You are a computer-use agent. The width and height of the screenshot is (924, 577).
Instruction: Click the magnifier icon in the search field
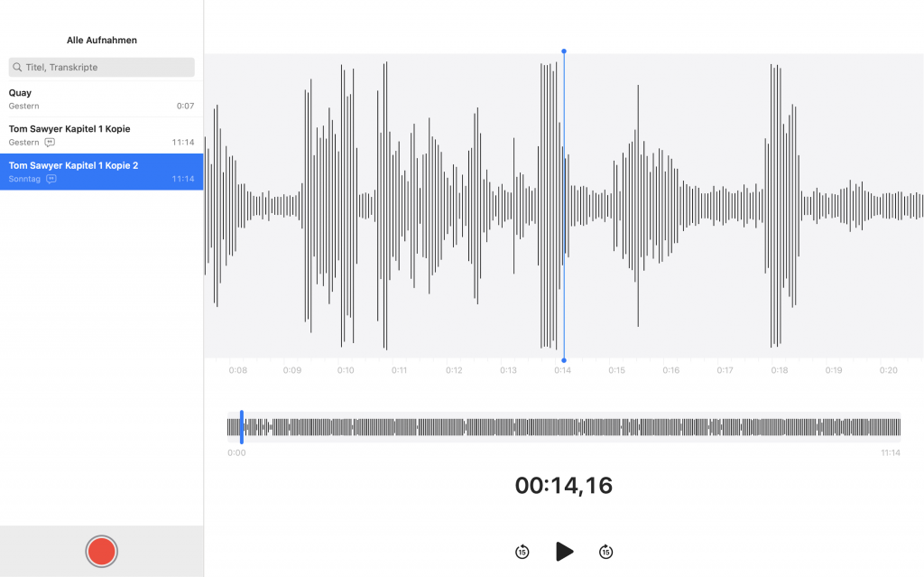[x=17, y=68]
